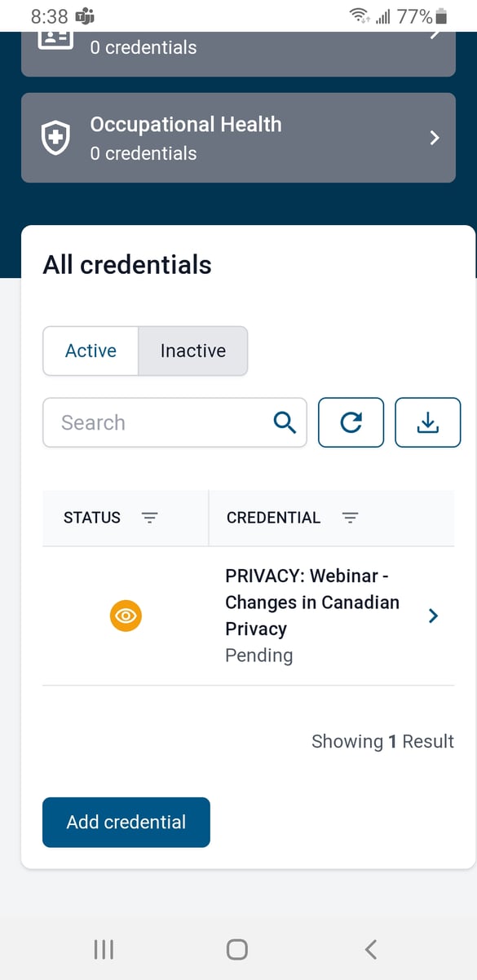
Task: Refresh the credentials list
Action: click(x=351, y=422)
